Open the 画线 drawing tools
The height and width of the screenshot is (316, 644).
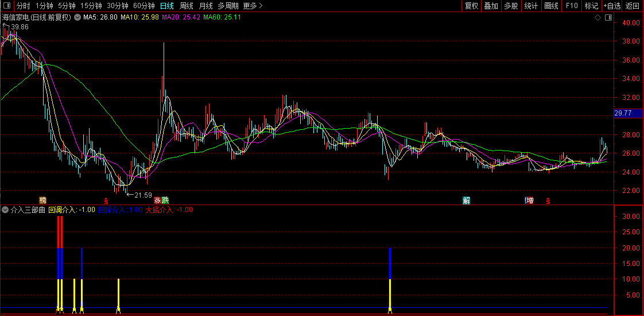(x=551, y=6)
